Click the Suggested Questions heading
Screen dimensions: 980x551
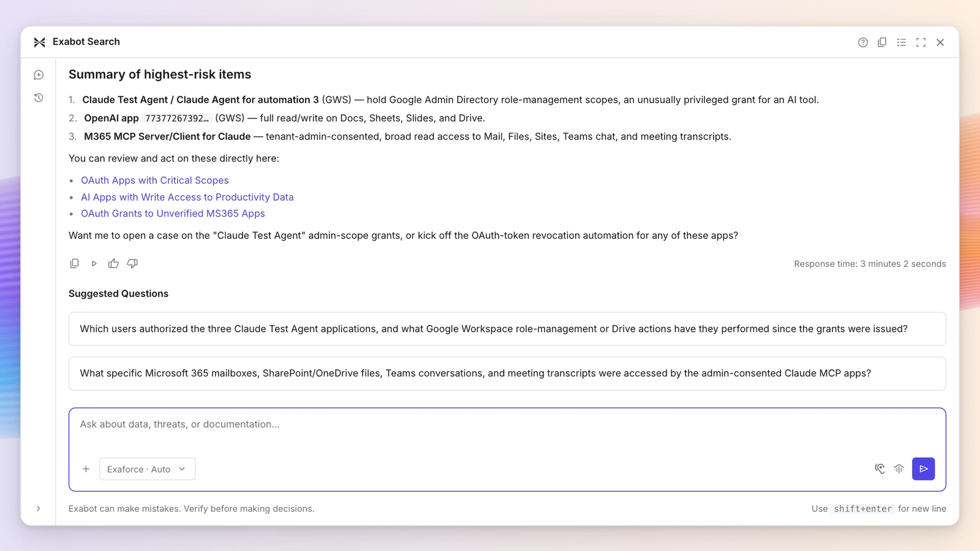click(118, 293)
